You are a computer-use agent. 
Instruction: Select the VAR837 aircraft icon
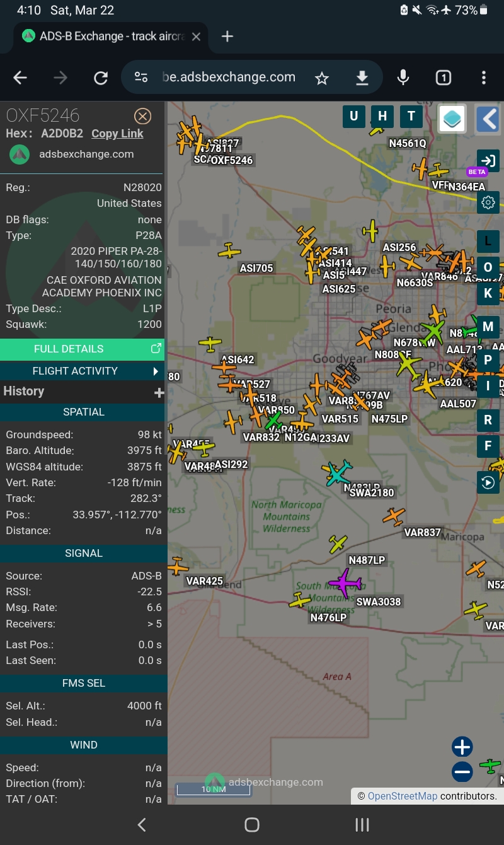(394, 516)
